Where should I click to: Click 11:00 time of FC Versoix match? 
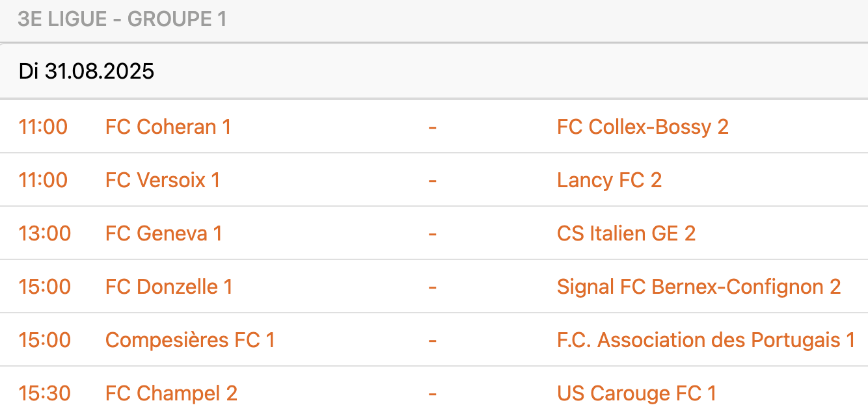coord(43,180)
